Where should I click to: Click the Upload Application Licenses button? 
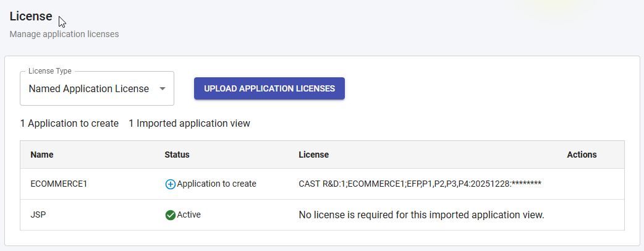(269, 88)
